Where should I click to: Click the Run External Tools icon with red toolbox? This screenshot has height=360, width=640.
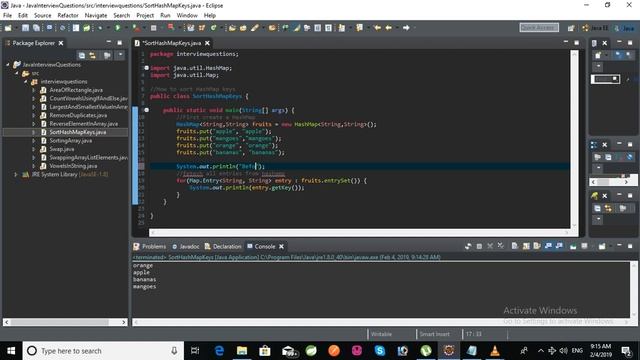click(136, 28)
